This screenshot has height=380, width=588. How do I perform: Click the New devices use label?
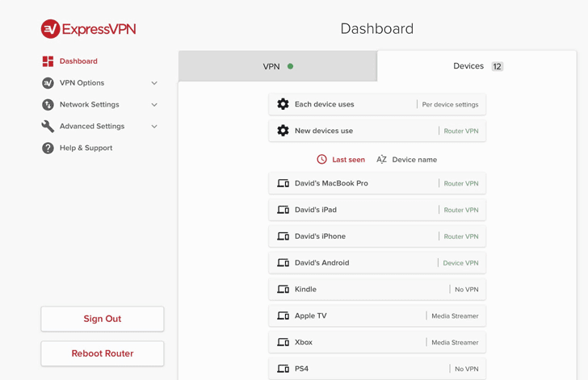(x=324, y=131)
